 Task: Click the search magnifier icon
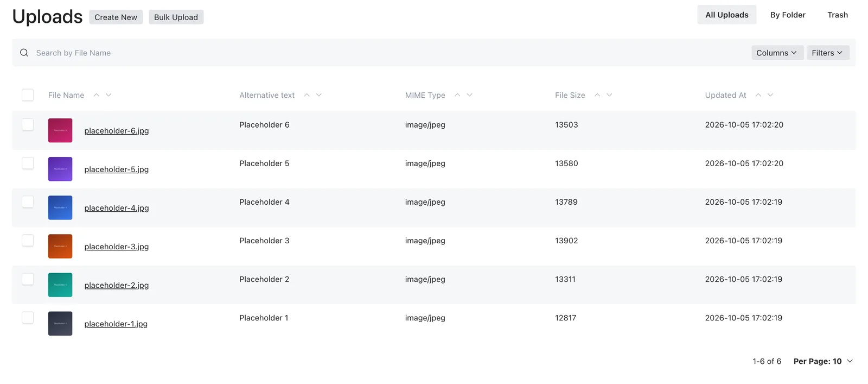tap(24, 53)
